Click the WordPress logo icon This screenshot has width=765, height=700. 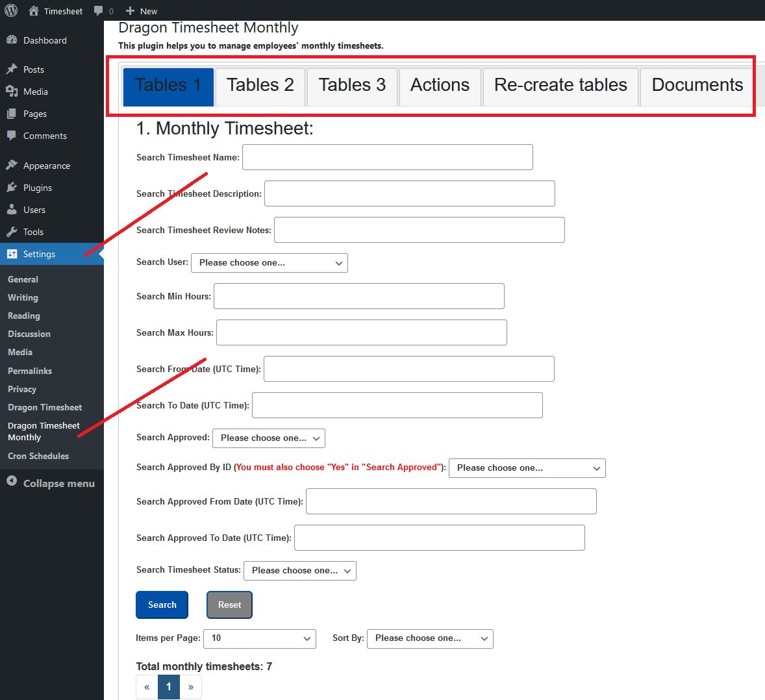pyautogui.click(x=11, y=10)
